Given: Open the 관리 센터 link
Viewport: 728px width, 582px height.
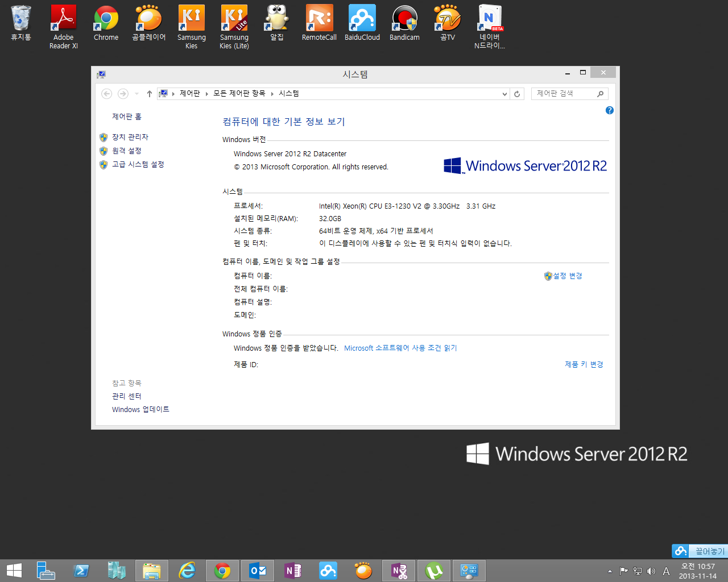Looking at the screenshot, I should (x=127, y=396).
